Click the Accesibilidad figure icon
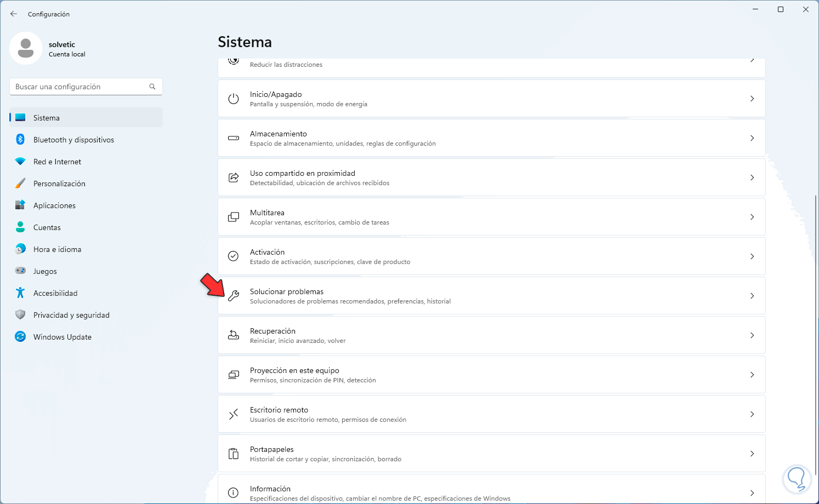Screen dimensions: 819x504 pos(20,293)
